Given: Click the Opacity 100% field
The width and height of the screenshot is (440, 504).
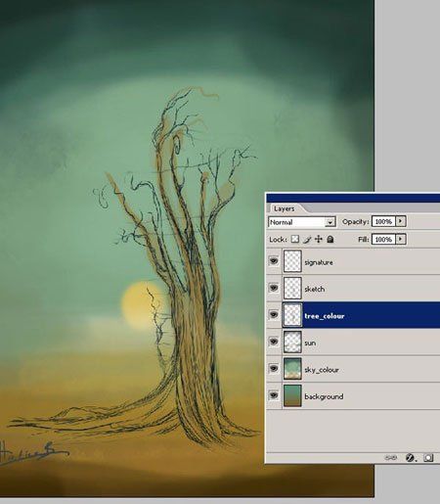Looking at the screenshot, I should pyautogui.click(x=383, y=221).
